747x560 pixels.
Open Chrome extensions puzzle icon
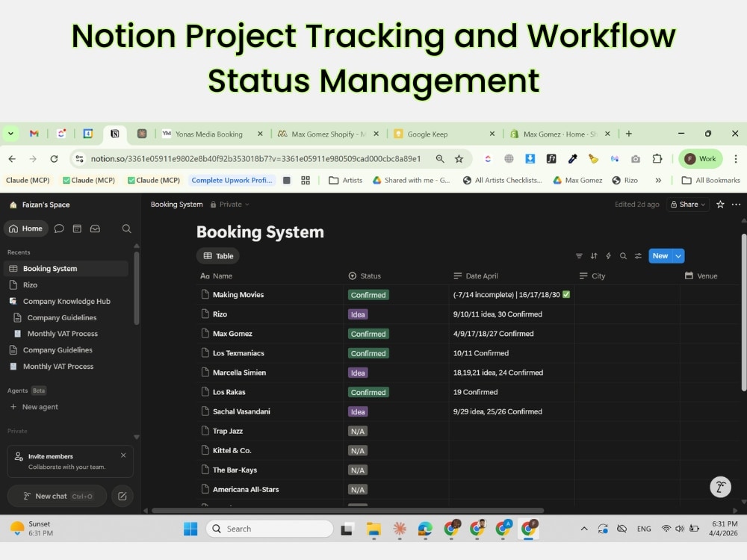(657, 158)
